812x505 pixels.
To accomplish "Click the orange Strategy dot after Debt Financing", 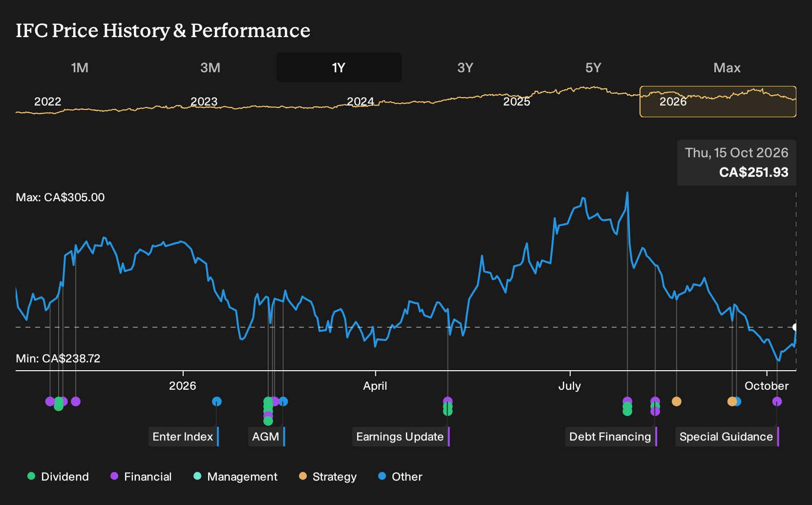I will click(x=676, y=401).
